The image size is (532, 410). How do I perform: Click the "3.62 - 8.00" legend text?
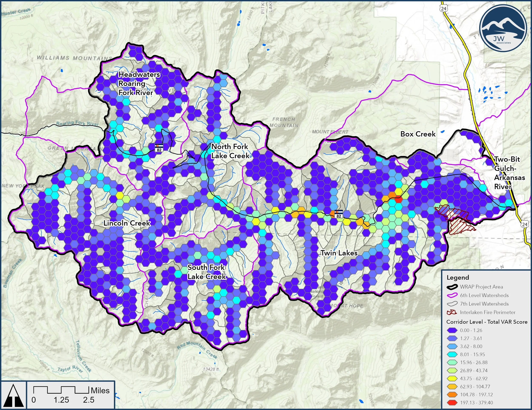tap(471, 346)
